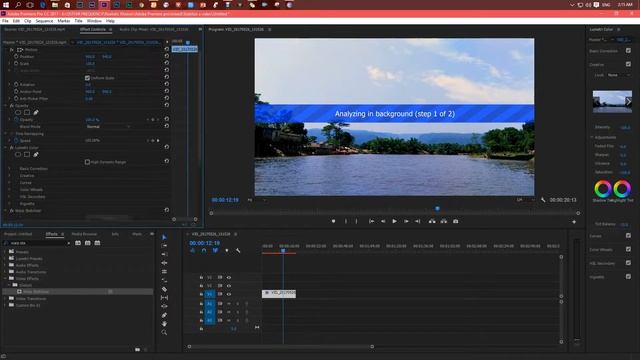Expand Color Wheels in Effect Controls

10,189
